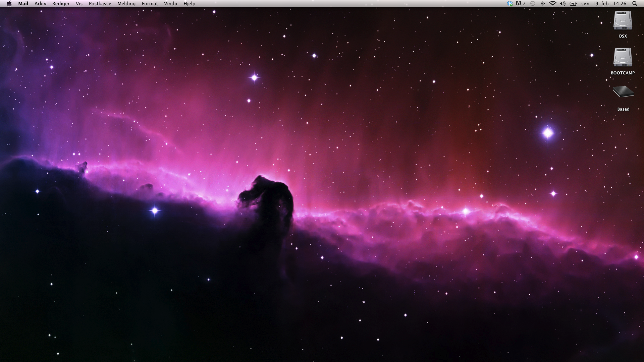Image resolution: width=644 pixels, height=362 pixels.
Task: Open the Wi-Fi status menu
Action: tap(553, 4)
